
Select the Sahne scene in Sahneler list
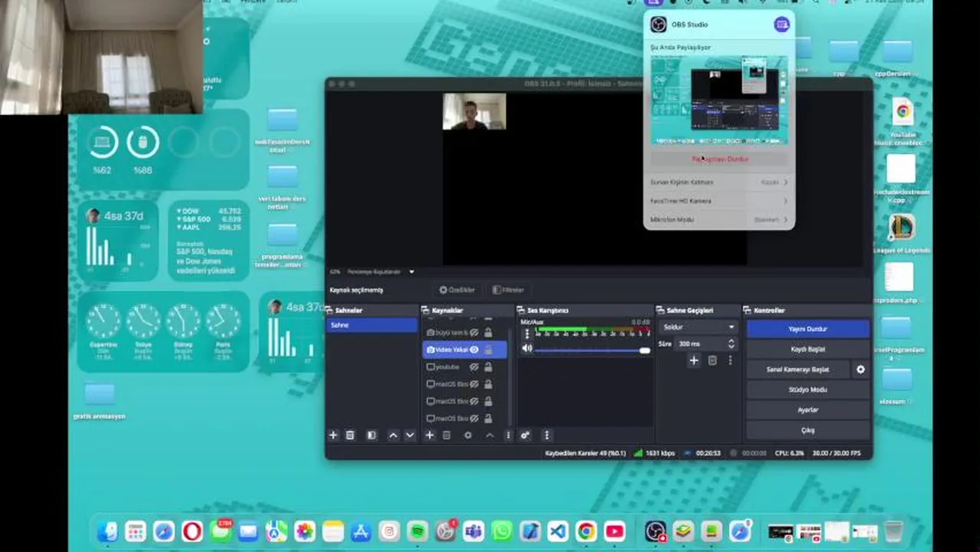[x=372, y=325]
